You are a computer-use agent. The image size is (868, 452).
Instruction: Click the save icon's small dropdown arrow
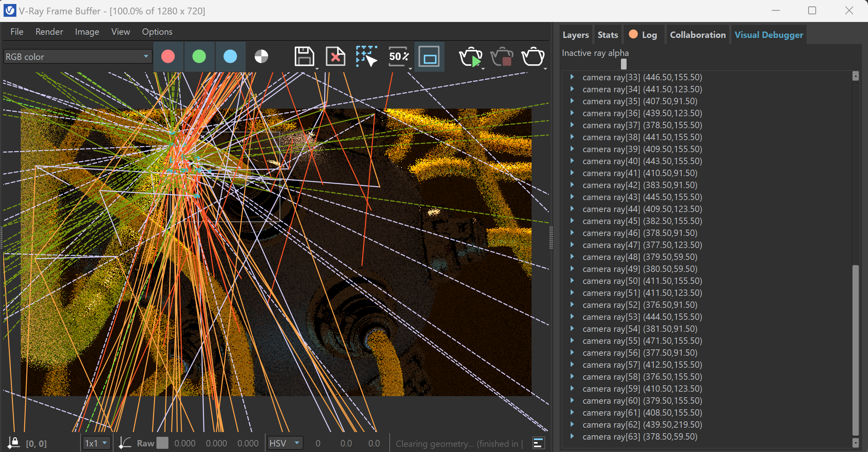(x=317, y=69)
